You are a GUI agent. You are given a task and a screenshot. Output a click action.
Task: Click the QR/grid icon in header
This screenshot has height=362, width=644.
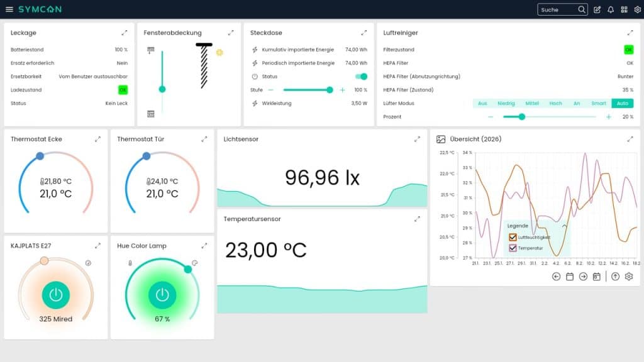click(x=624, y=9)
